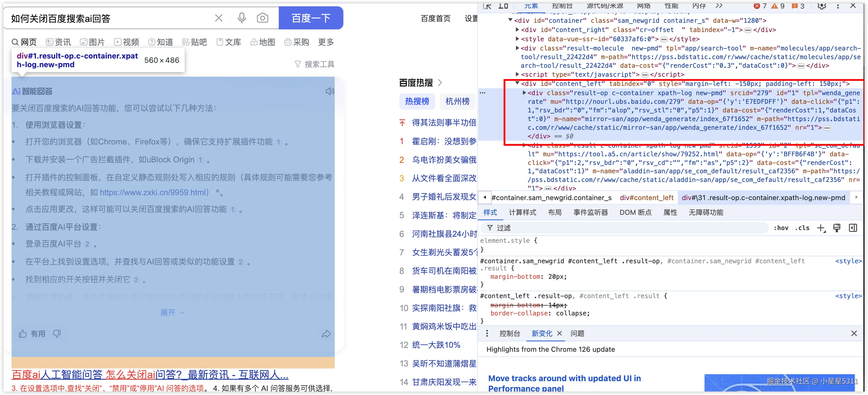Select div#content_left breadcrumb
The width and height of the screenshot is (868, 395).
pyautogui.click(x=646, y=198)
